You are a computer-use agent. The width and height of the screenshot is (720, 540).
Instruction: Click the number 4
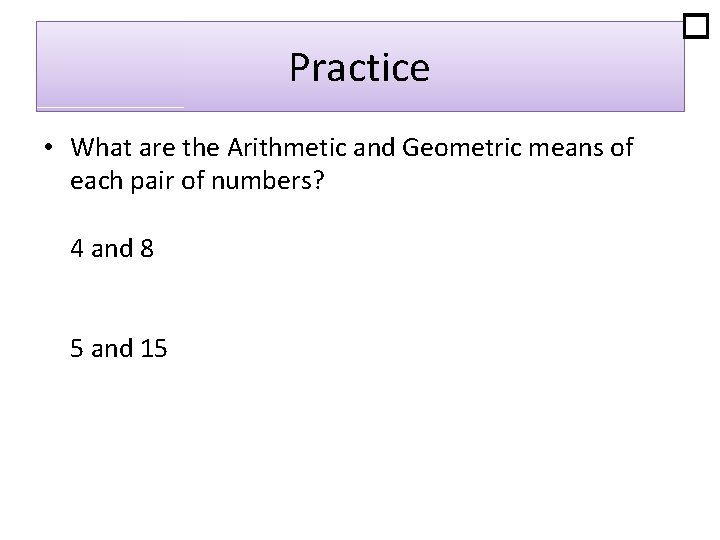pyautogui.click(x=77, y=248)
